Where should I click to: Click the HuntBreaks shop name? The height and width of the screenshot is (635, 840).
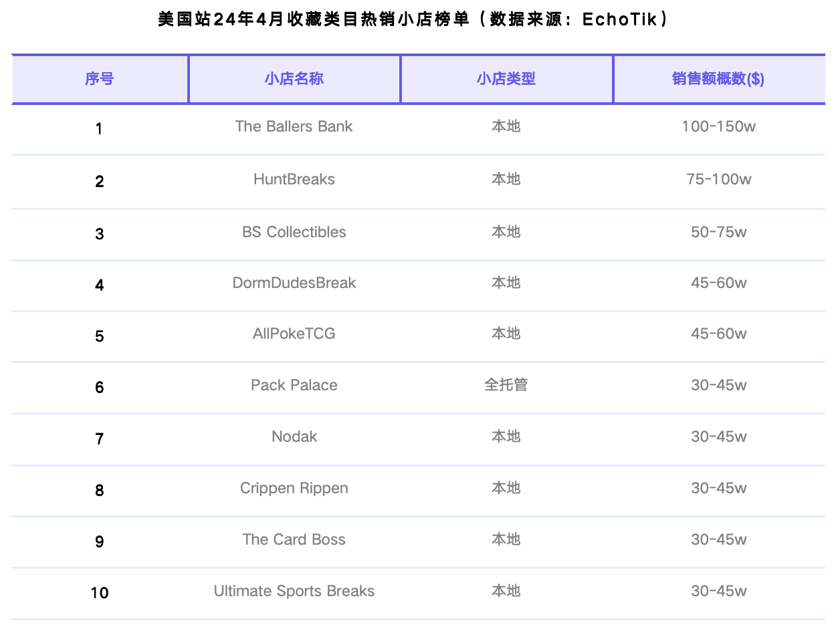coord(294,179)
